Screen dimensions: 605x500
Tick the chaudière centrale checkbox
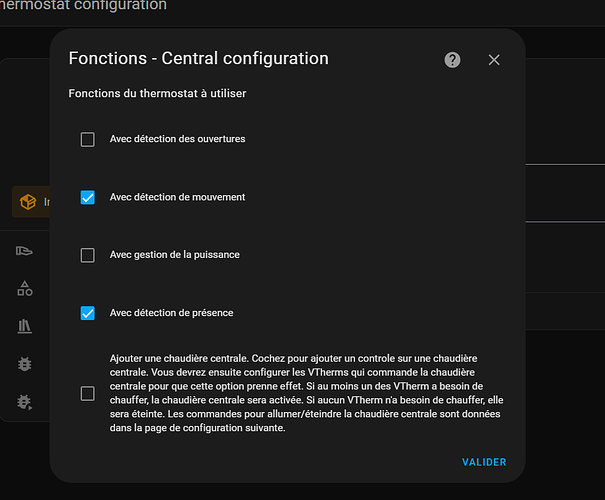pyautogui.click(x=88, y=394)
